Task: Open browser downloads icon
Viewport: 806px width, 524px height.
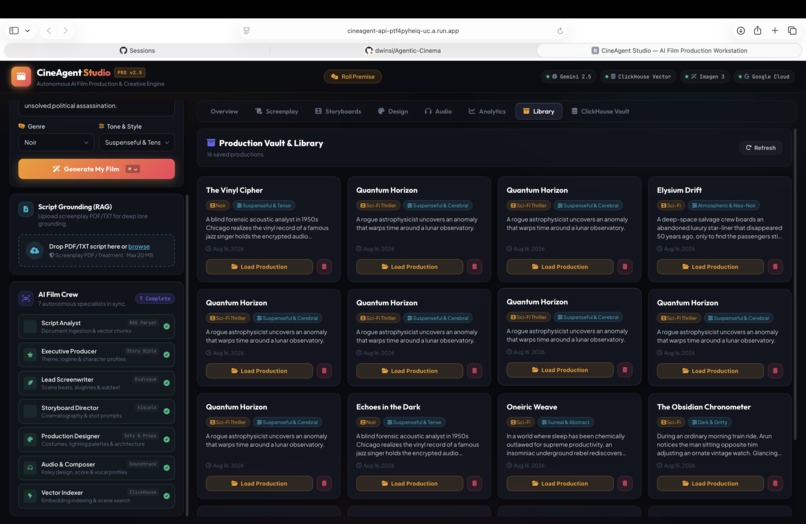Action: (741, 31)
